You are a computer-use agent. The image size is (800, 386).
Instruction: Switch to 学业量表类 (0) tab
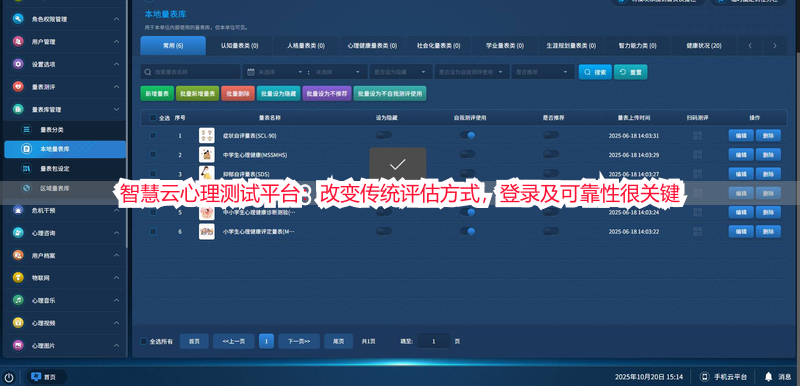coord(505,45)
